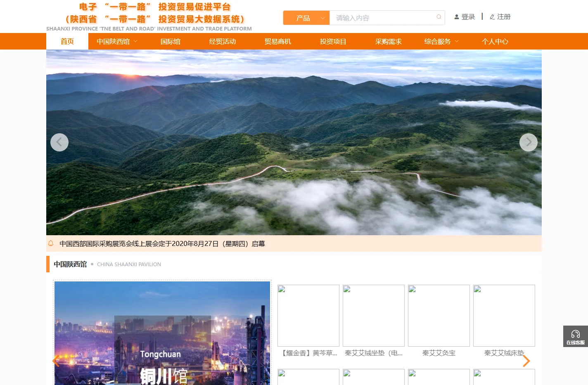The image size is (588, 385).
Task: Open online customer service headset
Action: [576, 336]
